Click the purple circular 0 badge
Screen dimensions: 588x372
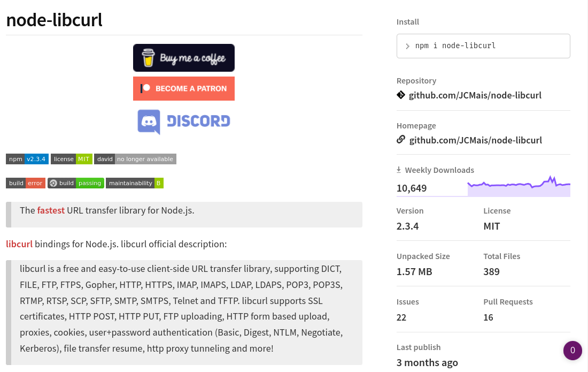[572, 350]
